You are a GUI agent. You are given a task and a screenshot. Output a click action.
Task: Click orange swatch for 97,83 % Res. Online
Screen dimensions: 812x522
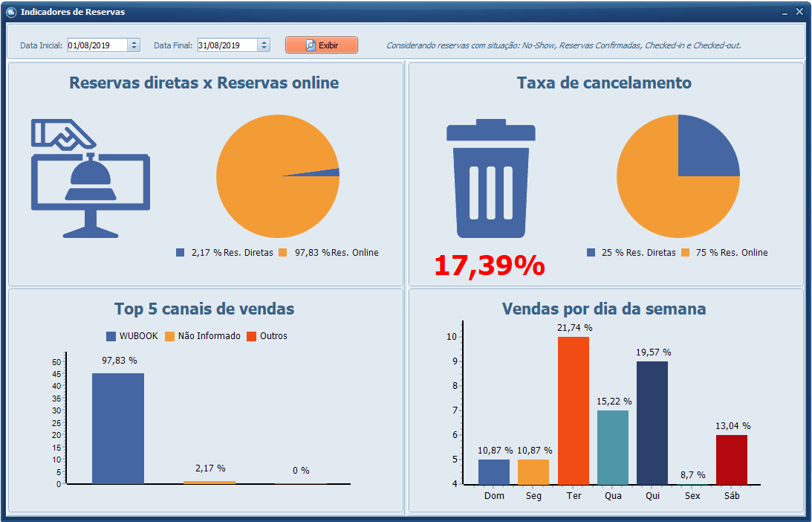283,252
